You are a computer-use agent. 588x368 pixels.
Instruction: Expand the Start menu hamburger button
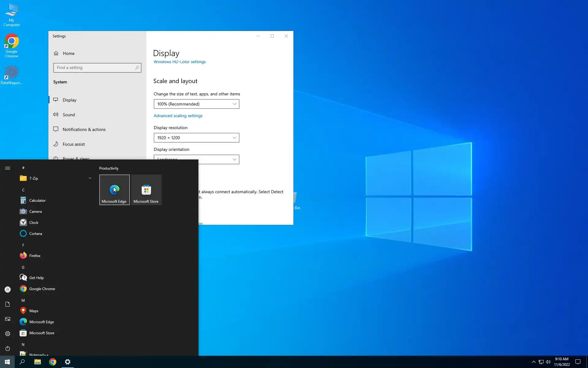pos(8,168)
